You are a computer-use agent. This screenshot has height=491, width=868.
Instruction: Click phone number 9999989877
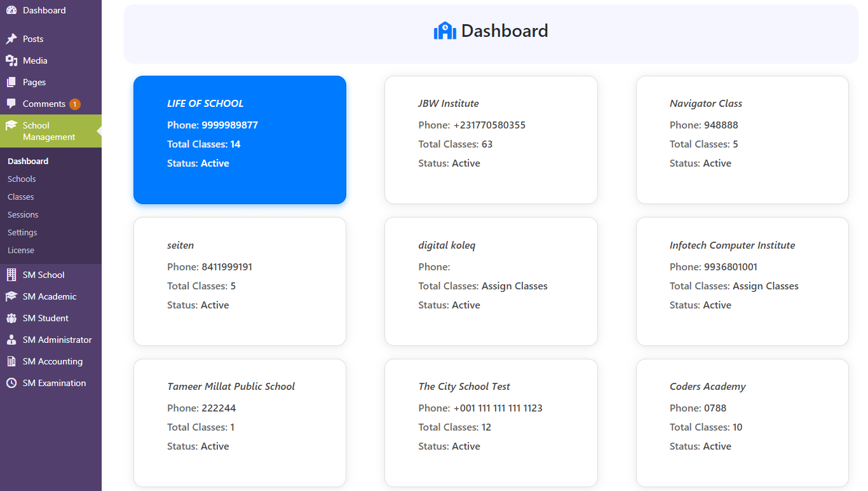coord(230,125)
